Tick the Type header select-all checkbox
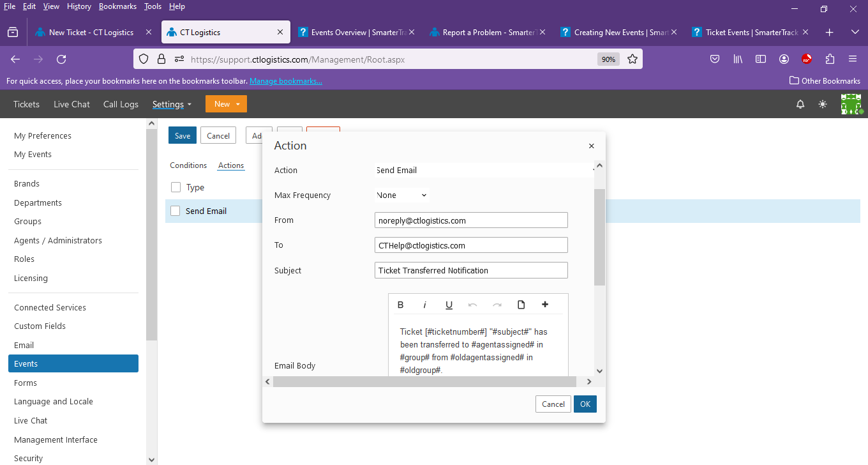The image size is (868, 465). coord(176,187)
